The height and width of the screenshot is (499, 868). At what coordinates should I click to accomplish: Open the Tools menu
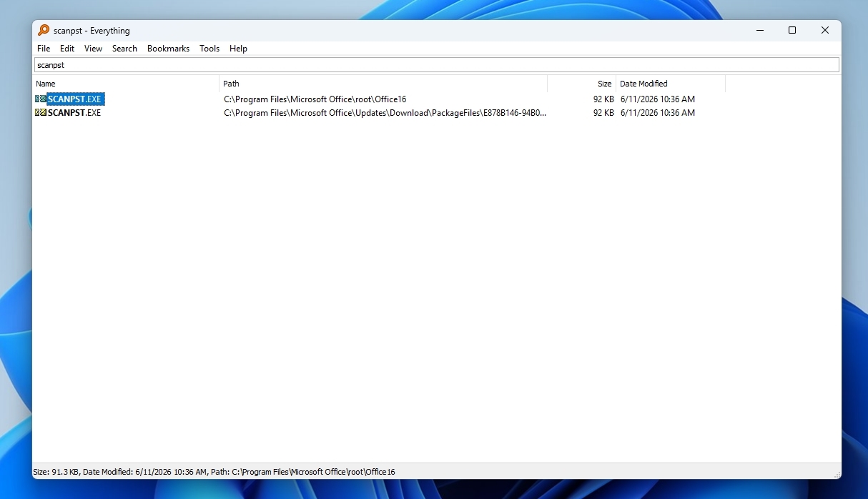tap(209, 49)
